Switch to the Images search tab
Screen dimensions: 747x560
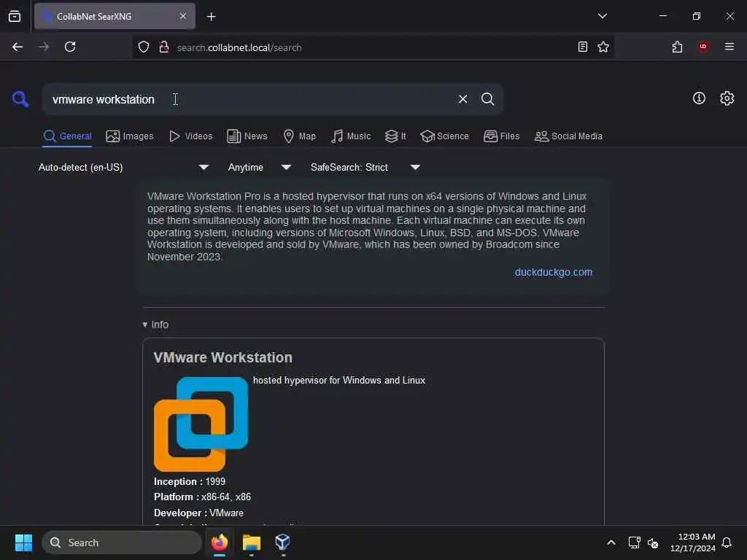click(130, 136)
